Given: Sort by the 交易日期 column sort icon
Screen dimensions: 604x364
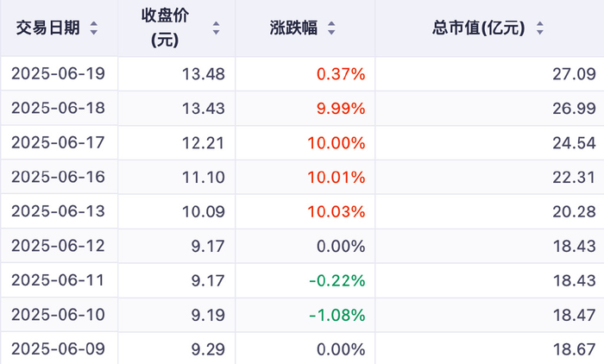Looking at the screenshot, I should (93, 28).
